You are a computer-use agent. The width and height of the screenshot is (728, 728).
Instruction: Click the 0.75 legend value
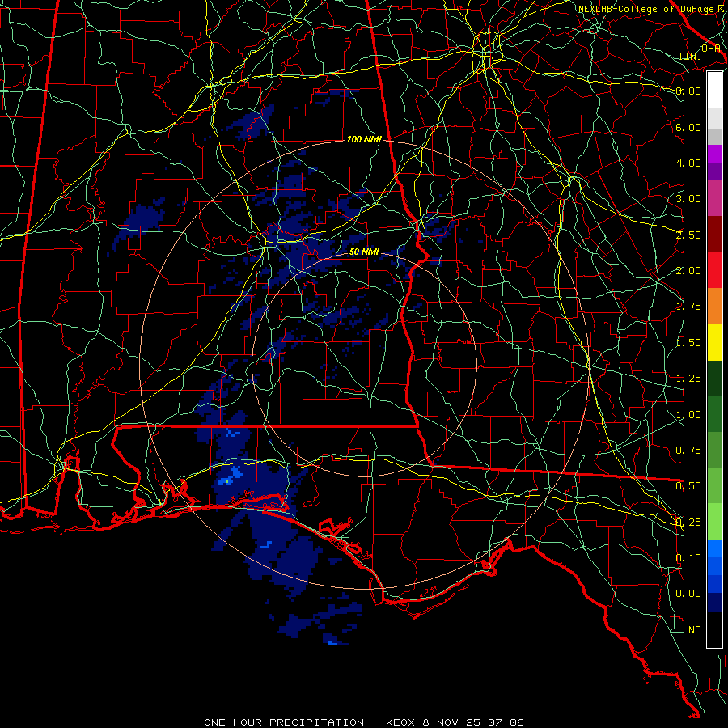pyautogui.click(x=688, y=451)
